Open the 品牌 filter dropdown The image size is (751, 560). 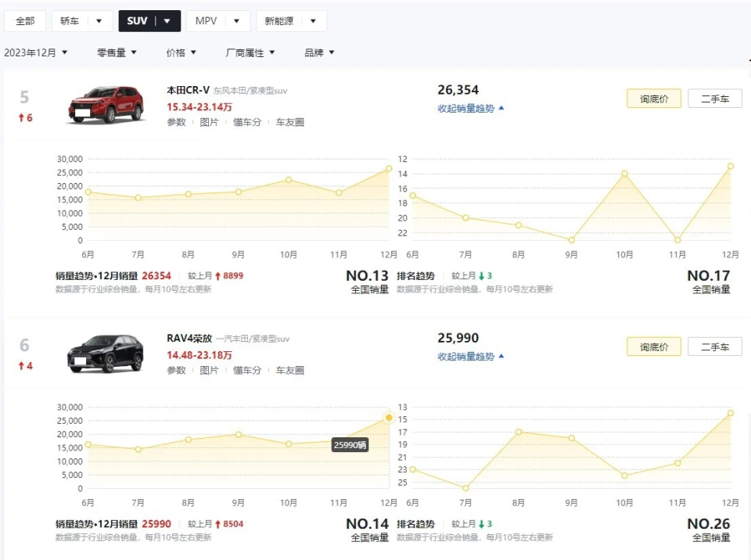319,52
